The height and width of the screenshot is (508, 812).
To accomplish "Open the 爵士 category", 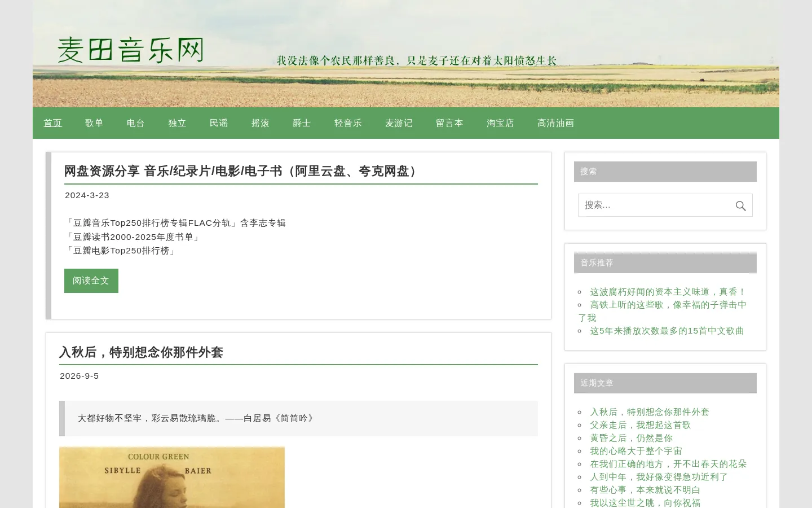I will coord(302,123).
